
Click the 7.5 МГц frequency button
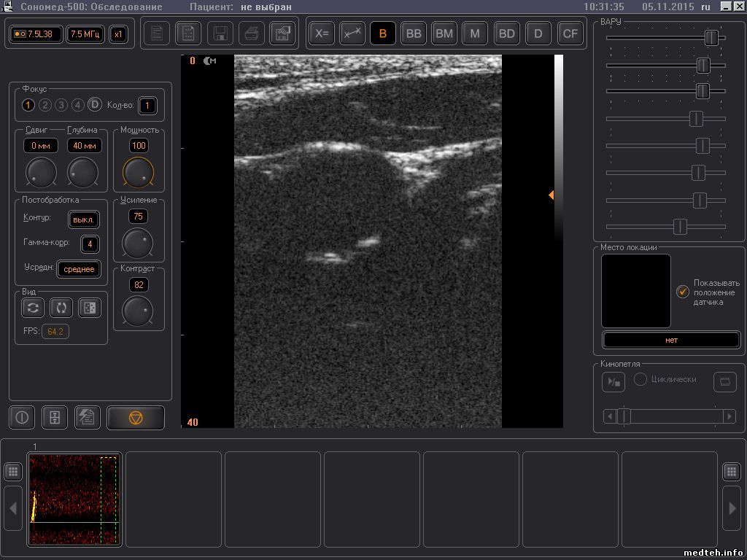tap(85, 34)
